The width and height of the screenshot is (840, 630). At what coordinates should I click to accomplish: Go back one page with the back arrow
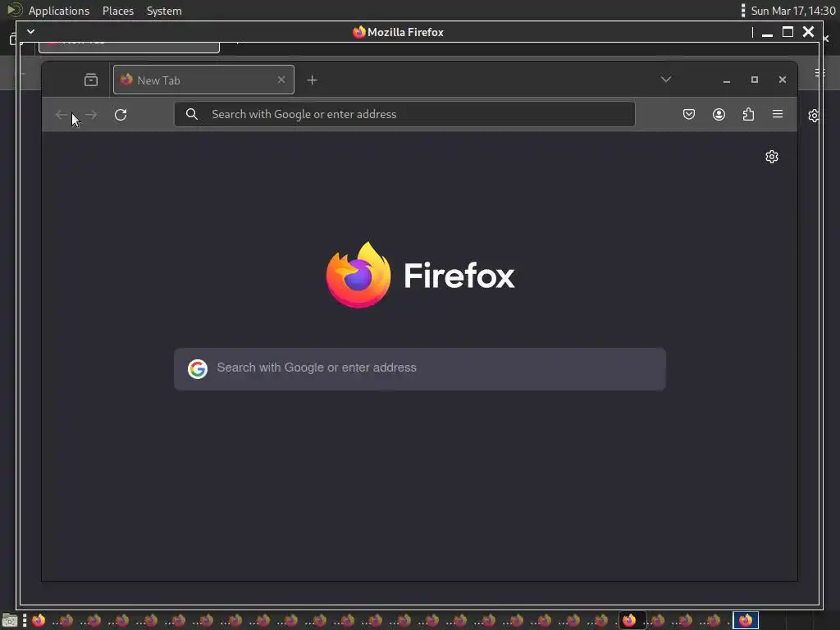(x=61, y=115)
